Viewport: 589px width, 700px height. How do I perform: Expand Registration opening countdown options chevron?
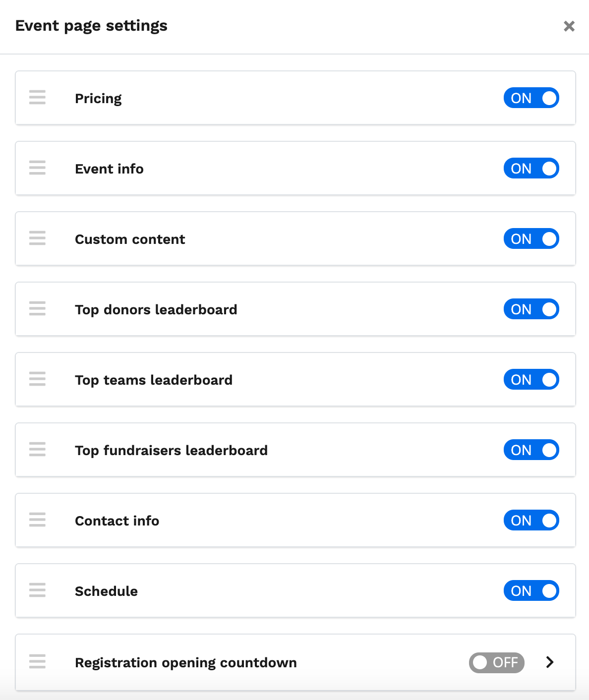[x=549, y=662]
